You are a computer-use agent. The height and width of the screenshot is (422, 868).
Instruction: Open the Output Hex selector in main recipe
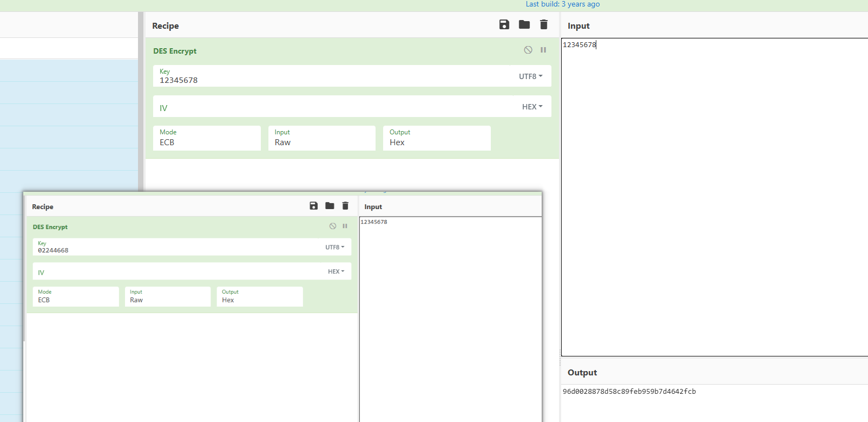(436, 138)
